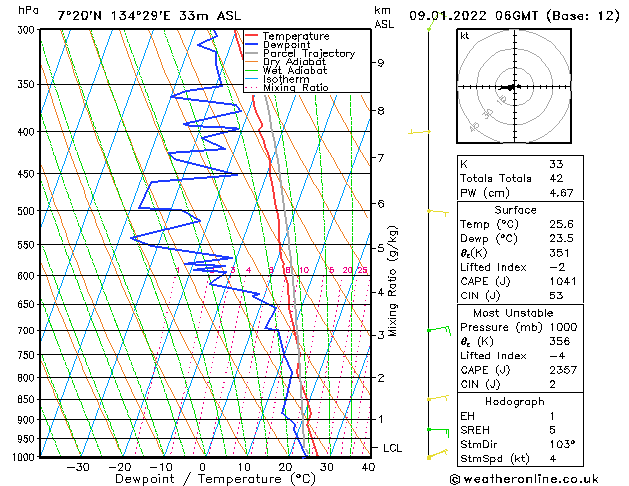Click the wind barb at 500 hPa level
Screen dimensions: 629x486
click(x=438, y=212)
